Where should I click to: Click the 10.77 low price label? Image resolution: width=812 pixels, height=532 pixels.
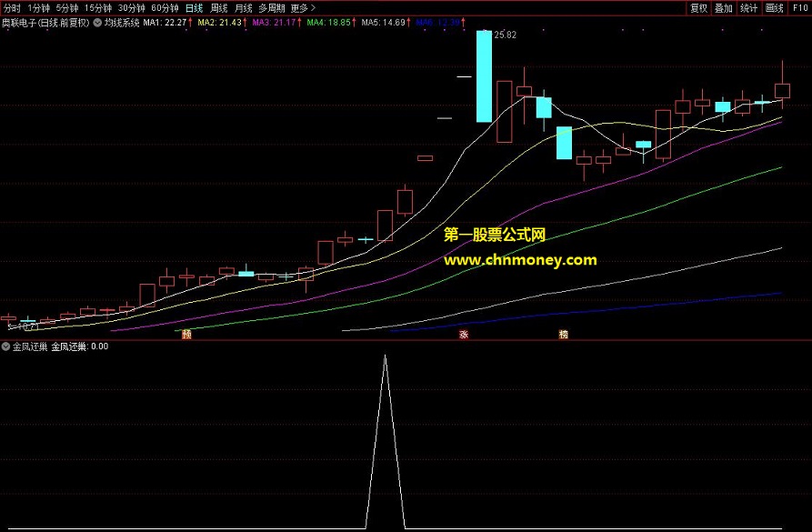point(27,326)
